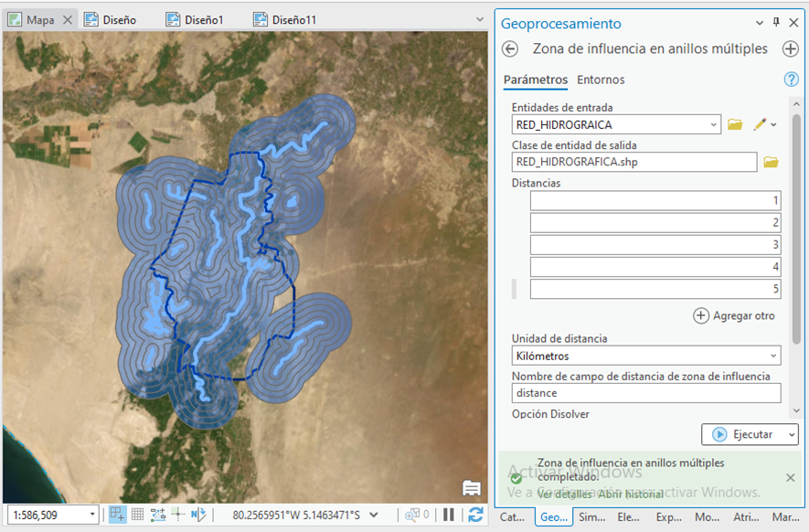Switch to Cat... pane tab
Viewport: 809px width, 532px height.
pyautogui.click(x=512, y=517)
